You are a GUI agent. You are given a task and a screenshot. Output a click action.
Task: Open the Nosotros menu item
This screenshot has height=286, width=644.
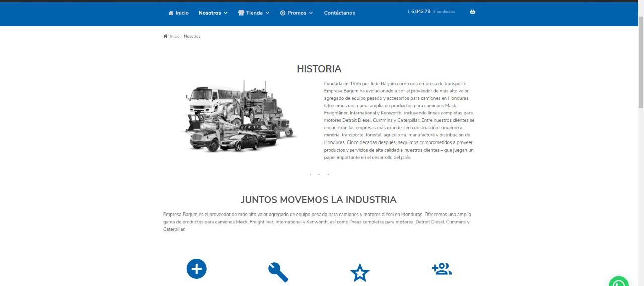(210, 13)
